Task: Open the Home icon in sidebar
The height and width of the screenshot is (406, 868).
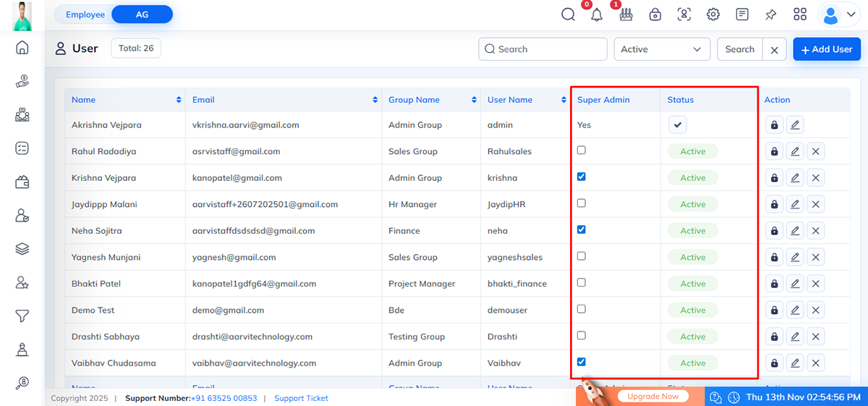Action: [22, 48]
